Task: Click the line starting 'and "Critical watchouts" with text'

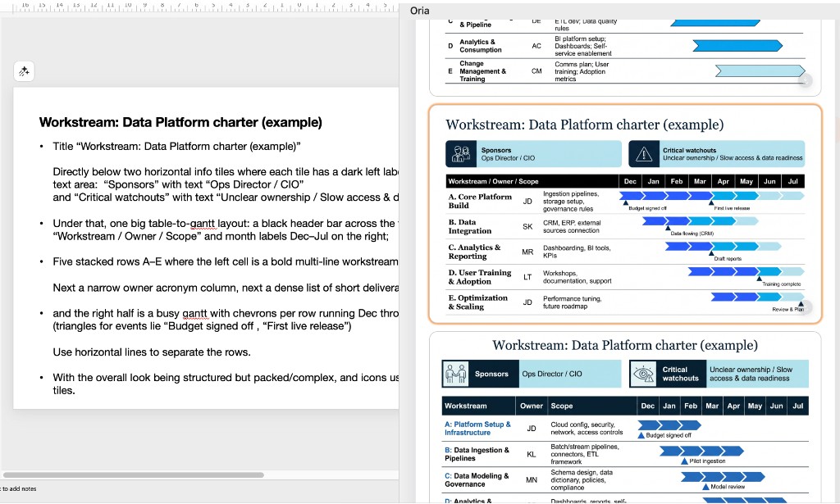Action: (x=226, y=198)
